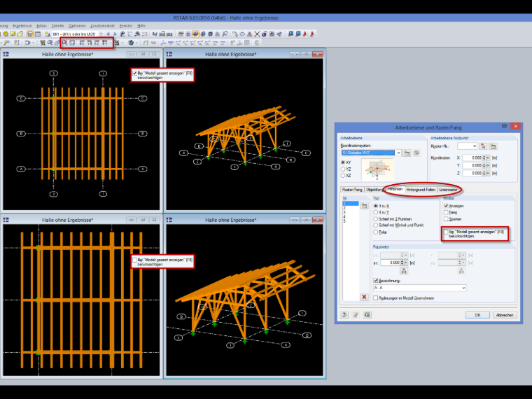
Task: Delete guideline with red X icon
Action: [364, 297]
